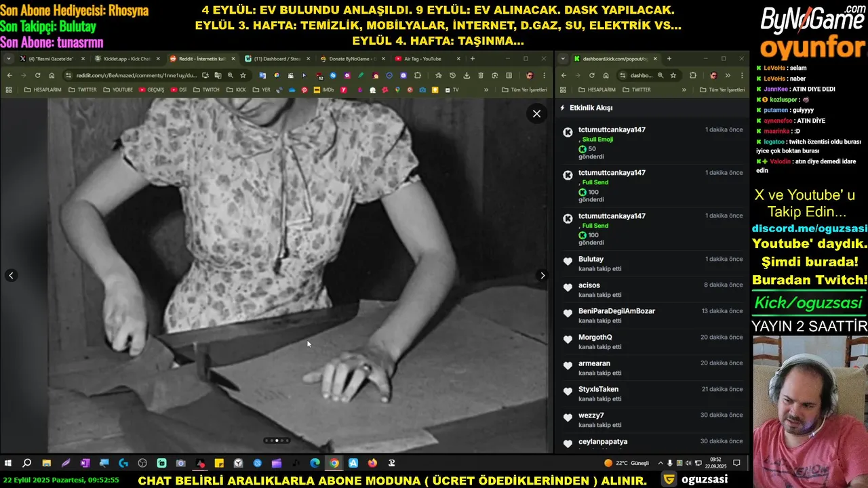
Task: Show hidden system tray icons
Action: [661, 463]
